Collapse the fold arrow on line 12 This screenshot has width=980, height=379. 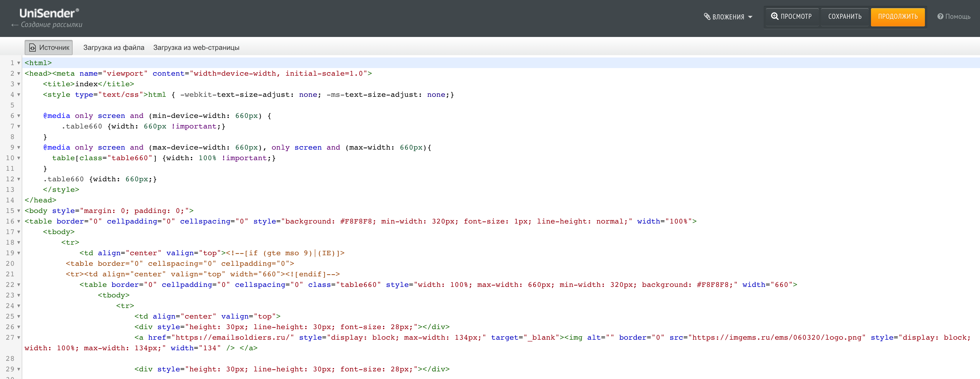pos(19,179)
